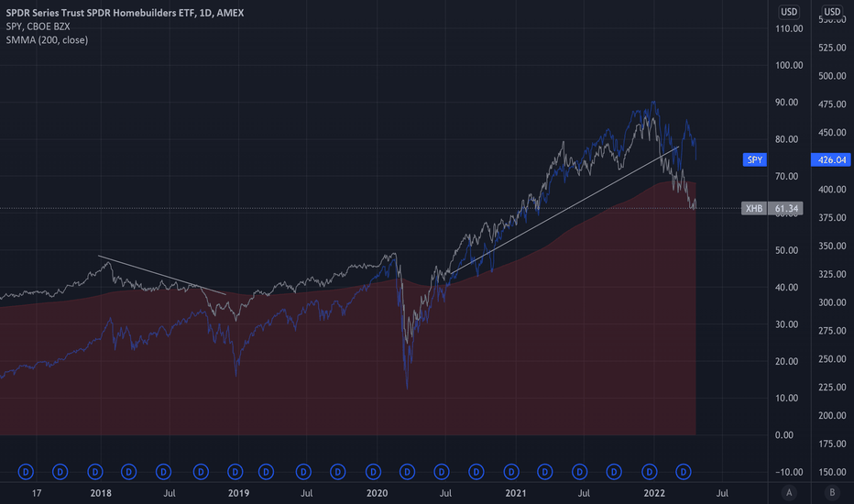Click the 30.00 price axis label
854x504 pixels.
[x=789, y=324]
